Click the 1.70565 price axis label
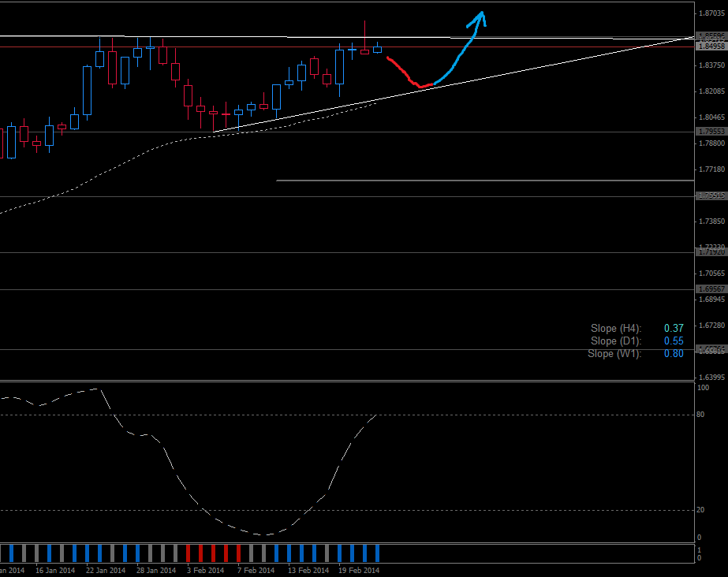 711,274
